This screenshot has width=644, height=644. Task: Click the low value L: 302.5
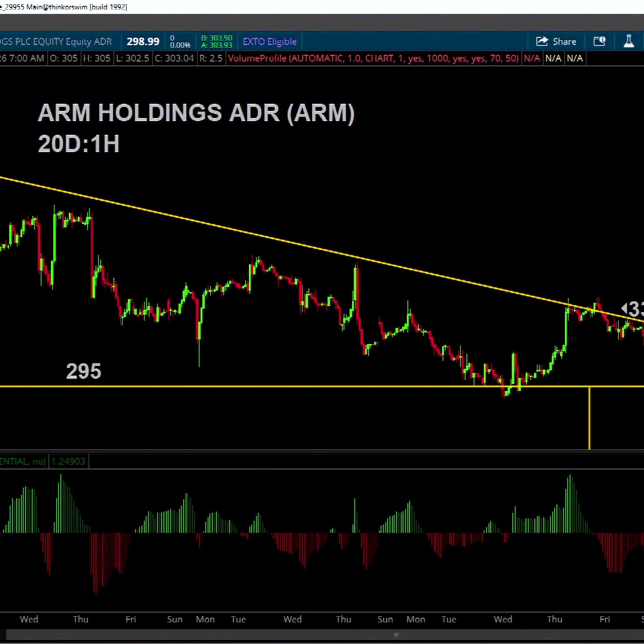132,59
